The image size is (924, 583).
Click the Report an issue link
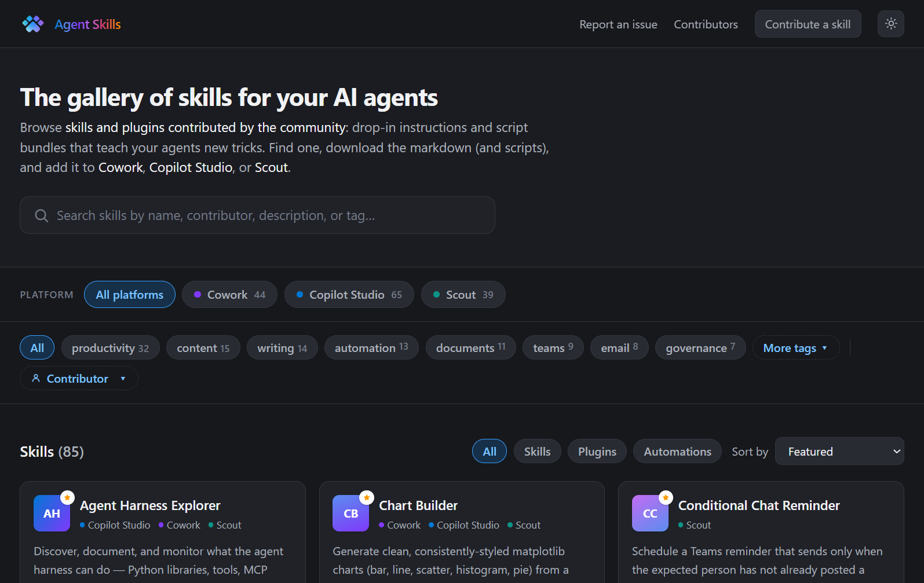[618, 24]
